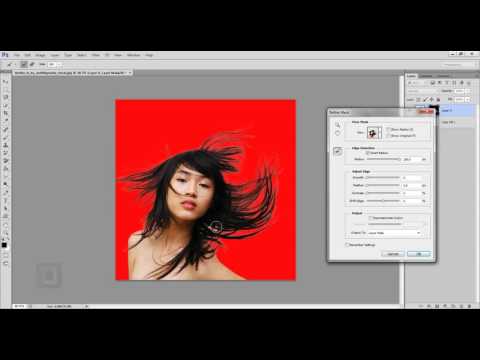The image size is (480, 360).
Task: Click Cancel in the Refine Mask dialog
Action: 393,254
